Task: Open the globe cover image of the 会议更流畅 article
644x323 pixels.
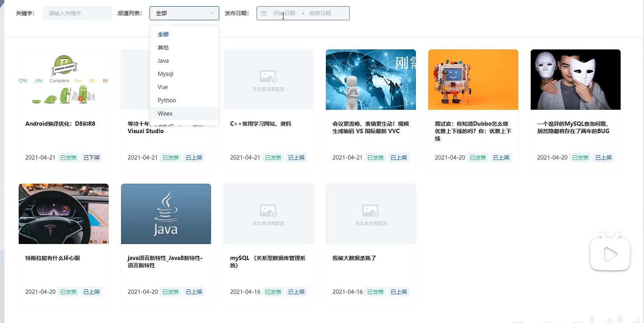Action: [x=371, y=79]
